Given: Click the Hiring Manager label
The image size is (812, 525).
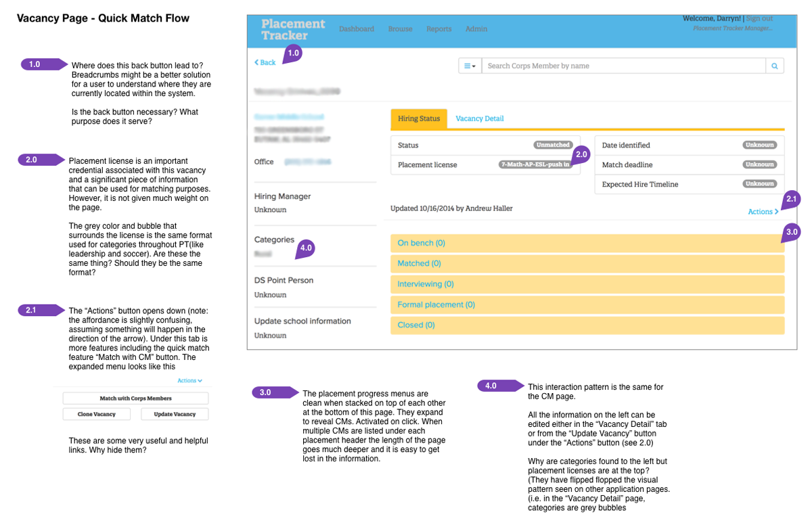Looking at the screenshot, I should pos(283,196).
